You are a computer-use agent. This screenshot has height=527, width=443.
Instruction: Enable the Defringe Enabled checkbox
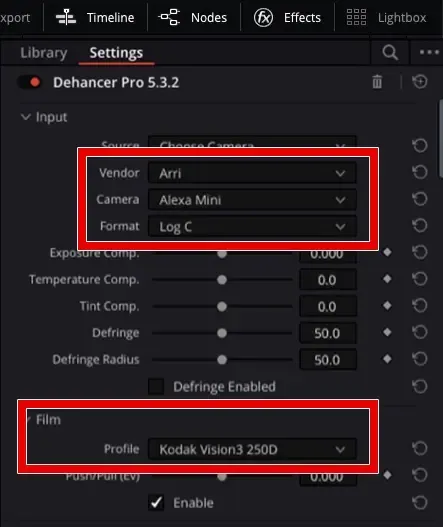pyautogui.click(x=156, y=387)
